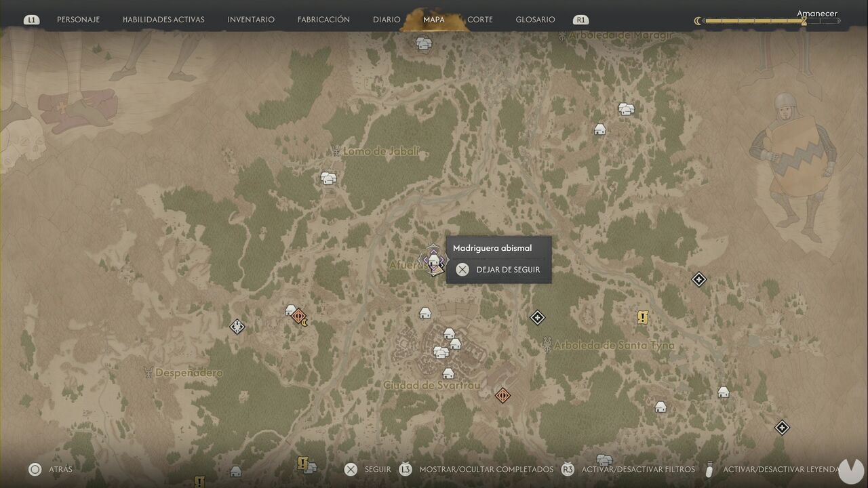This screenshot has height=488, width=868.
Task: Click the Amanecer time label
Action: (817, 14)
